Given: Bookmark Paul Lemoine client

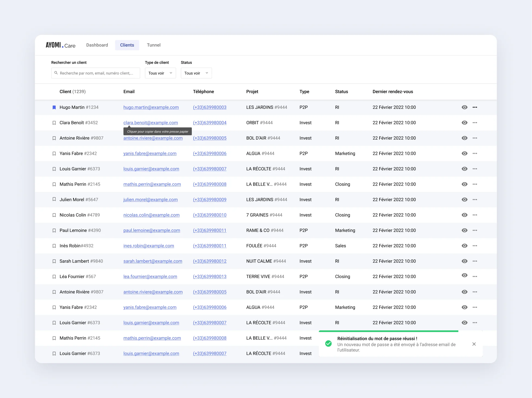Looking at the screenshot, I should click(54, 231).
